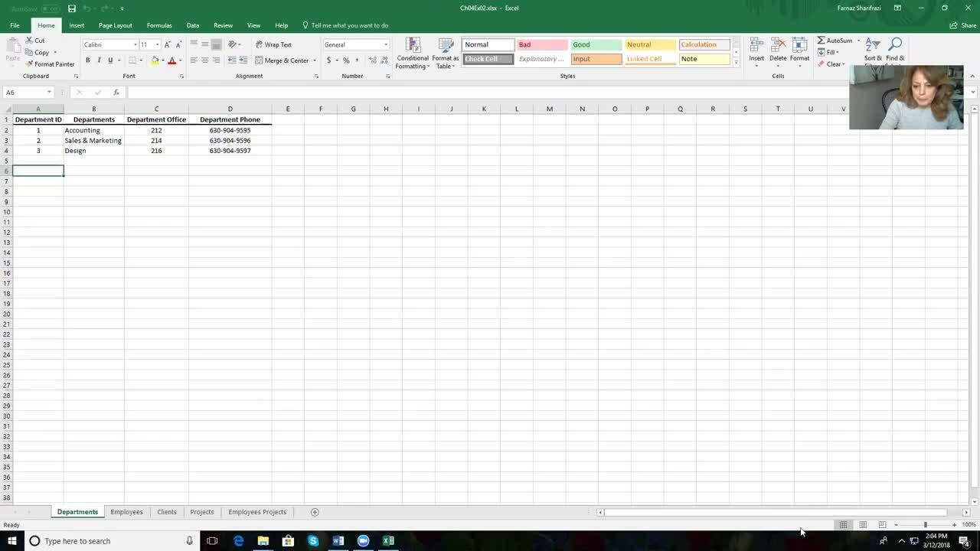Expand the Merge & Center dropdown arrow
The image size is (980, 551).
pyautogui.click(x=314, y=60)
